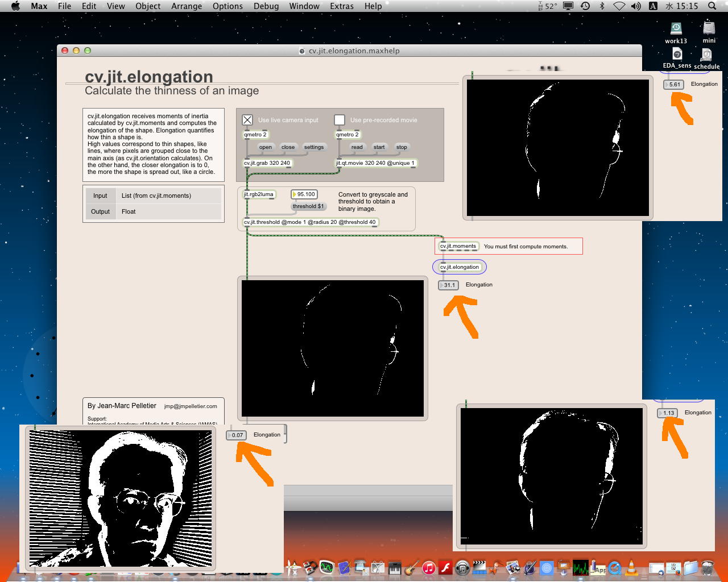Open the Extras menu

pyautogui.click(x=341, y=6)
